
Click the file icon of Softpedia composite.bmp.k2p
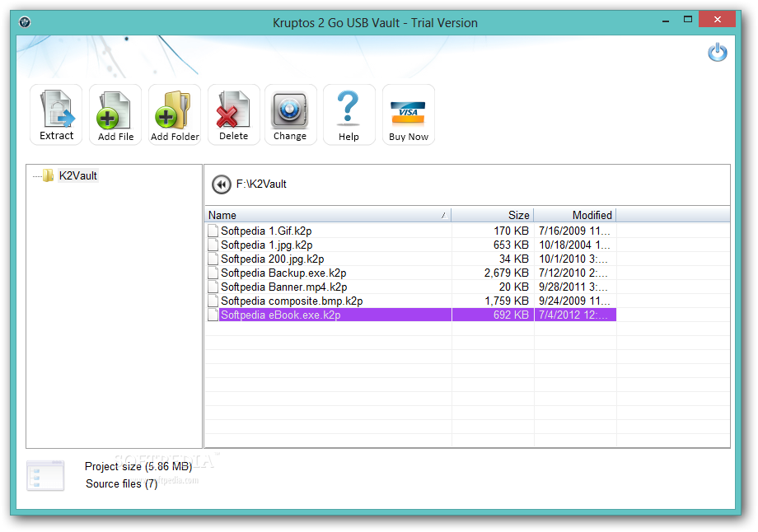213,301
